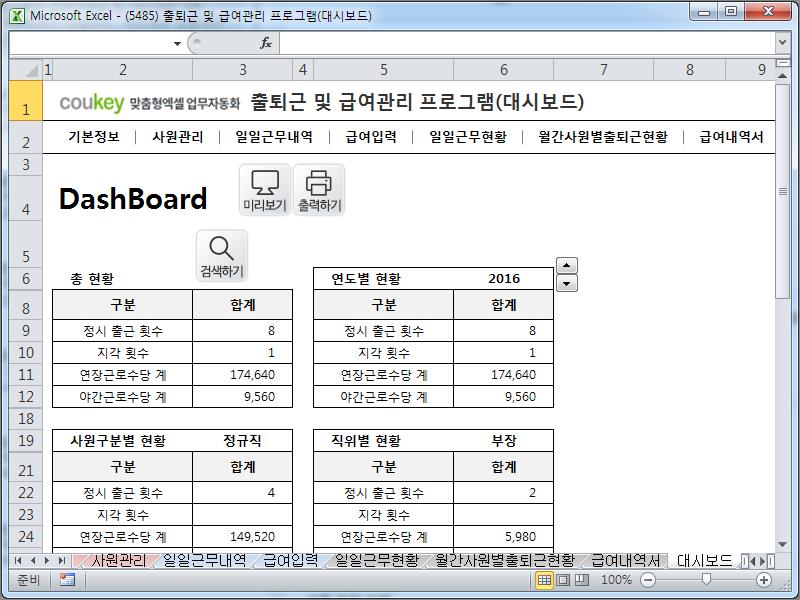Select the DashBoard title cell
This screenshot has height=600, width=800.
(x=133, y=198)
